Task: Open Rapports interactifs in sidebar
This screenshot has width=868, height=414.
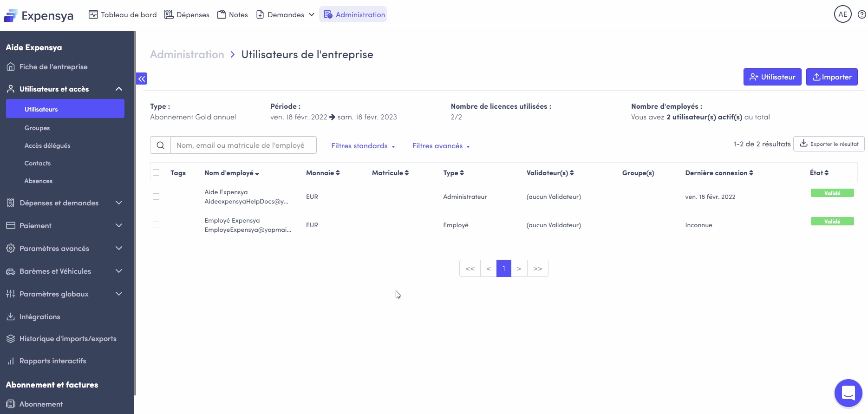Action: pos(52,361)
